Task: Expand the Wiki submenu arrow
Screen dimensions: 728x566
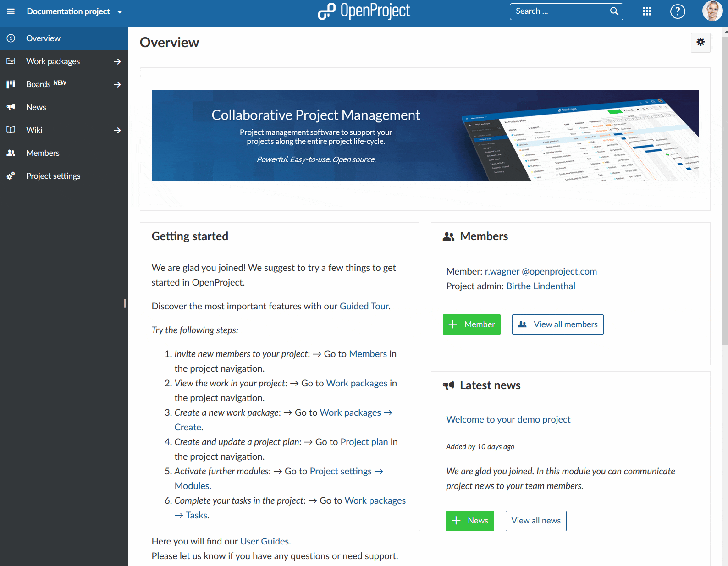Action: click(x=117, y=130)
